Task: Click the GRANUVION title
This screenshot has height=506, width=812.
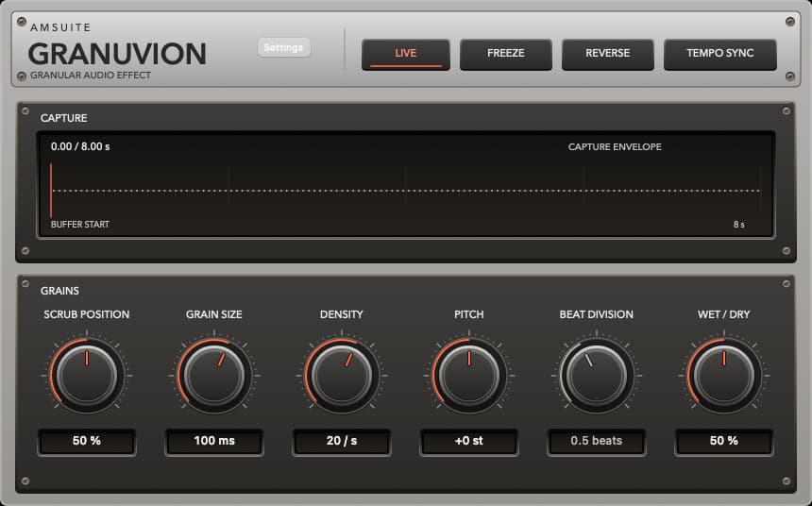Action: (118, 54)
